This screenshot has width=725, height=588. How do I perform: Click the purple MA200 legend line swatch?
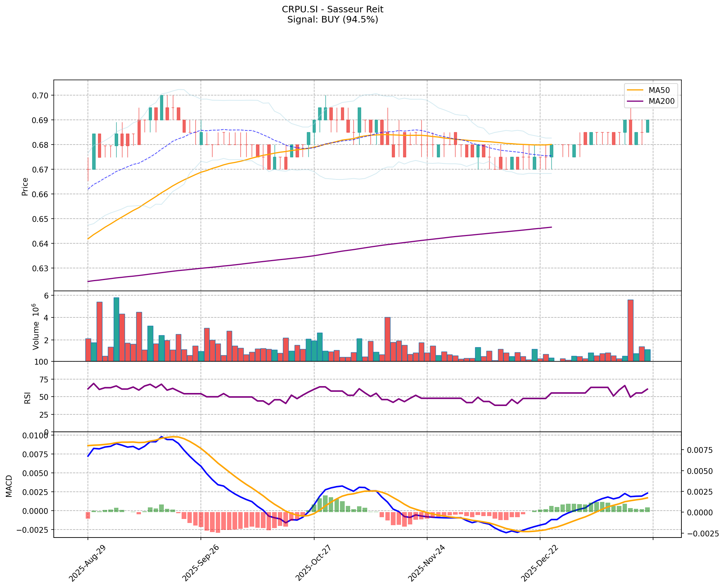pyautogui.click(x=635, y=101)
